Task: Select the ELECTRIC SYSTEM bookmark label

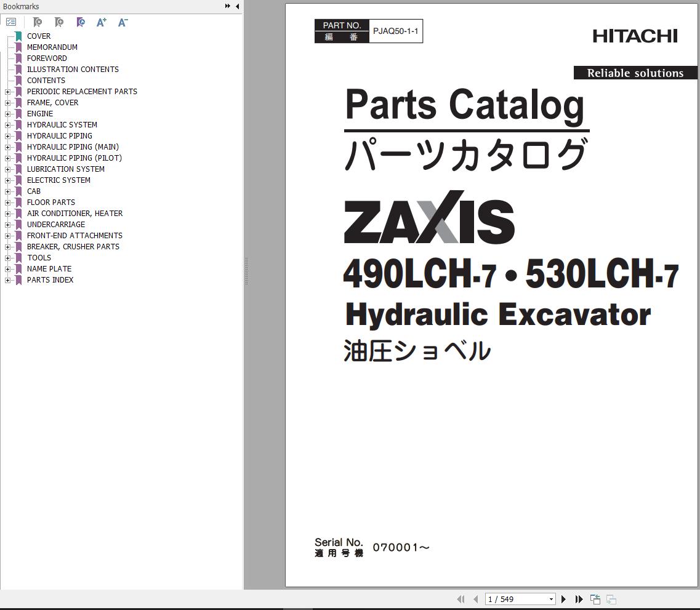Action: (x=58, y=180)
